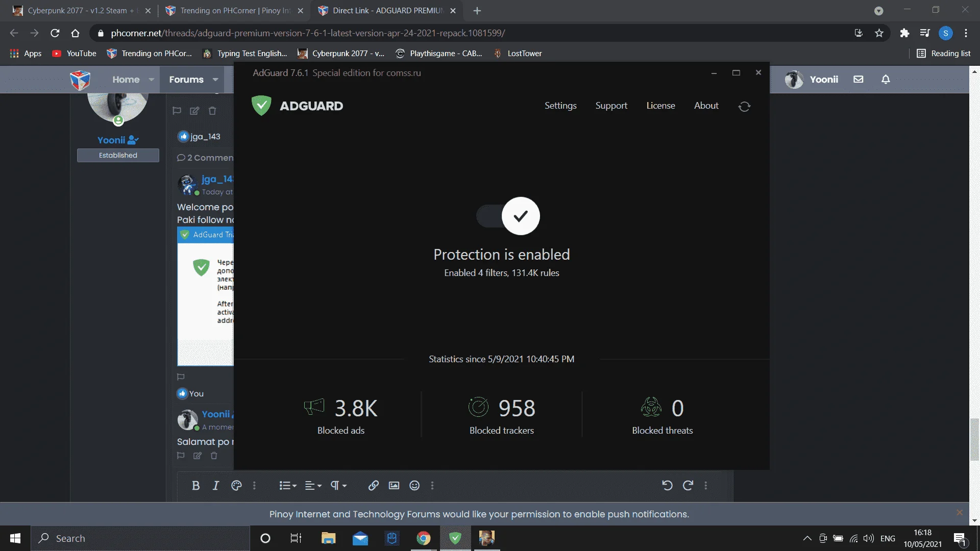980x551 pixels.
Task: Click the Blocked threats biohazard icon
Action: coord(651,407)
